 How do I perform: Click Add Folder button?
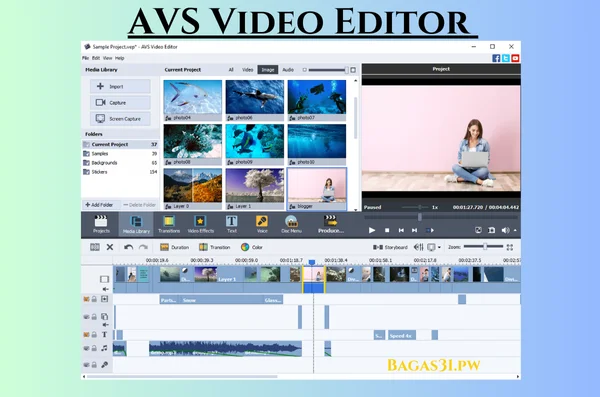pyautogui.click(x=99, y=205)
